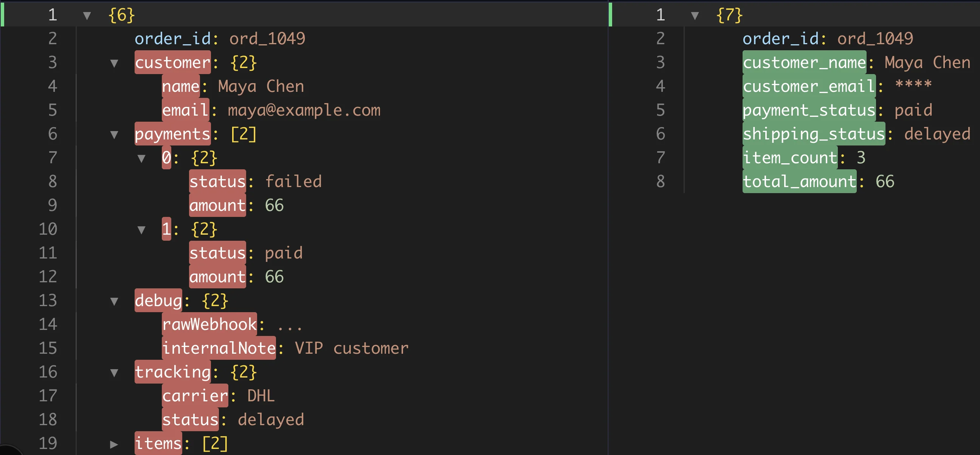Select the rawWebhook removed key
The image size is (980, 455).
click(x=209, y=324)
